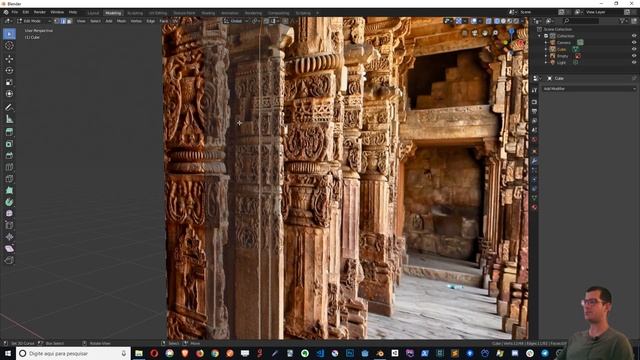Open the Add Modifier dropdown

pyautogui.click(x=589, y=89)
